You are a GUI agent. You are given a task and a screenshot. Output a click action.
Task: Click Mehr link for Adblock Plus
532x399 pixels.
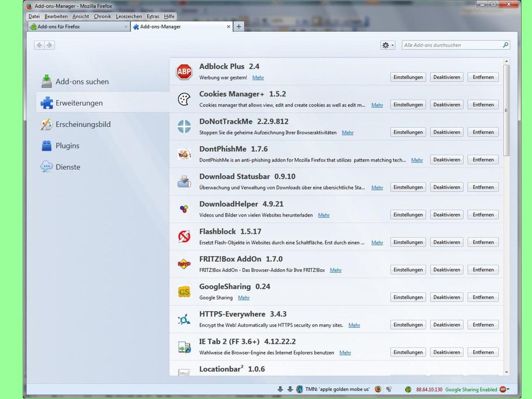coord(258,78)
